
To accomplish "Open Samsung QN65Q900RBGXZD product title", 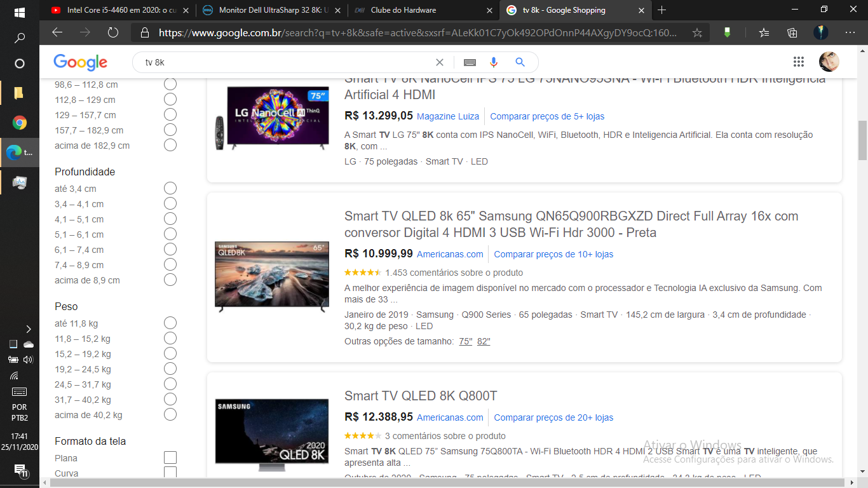I will 571,224.
